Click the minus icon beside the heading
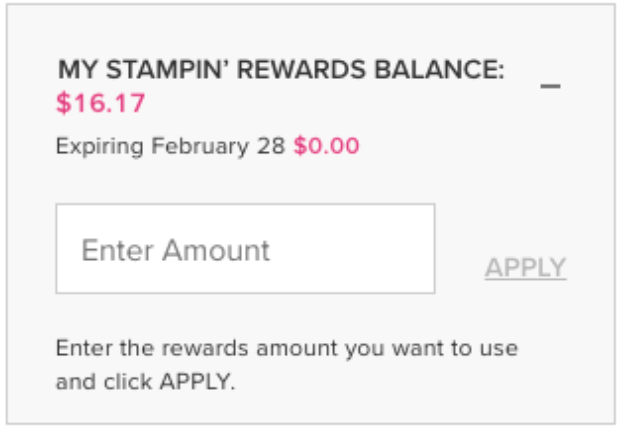620x426 pixels. click(550, 86)
